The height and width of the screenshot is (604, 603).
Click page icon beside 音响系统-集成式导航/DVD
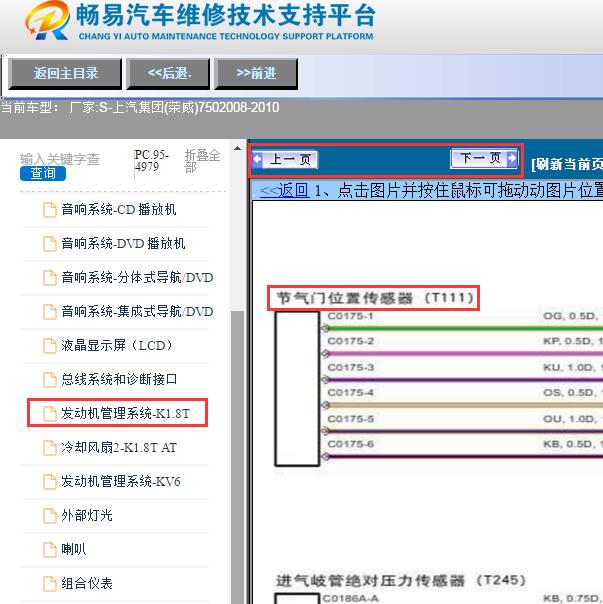50,312
